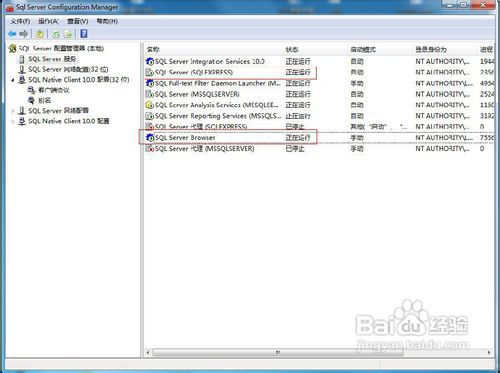
Task: Click icon of SQL Server Analysis Services
Action: click(150, 105)
